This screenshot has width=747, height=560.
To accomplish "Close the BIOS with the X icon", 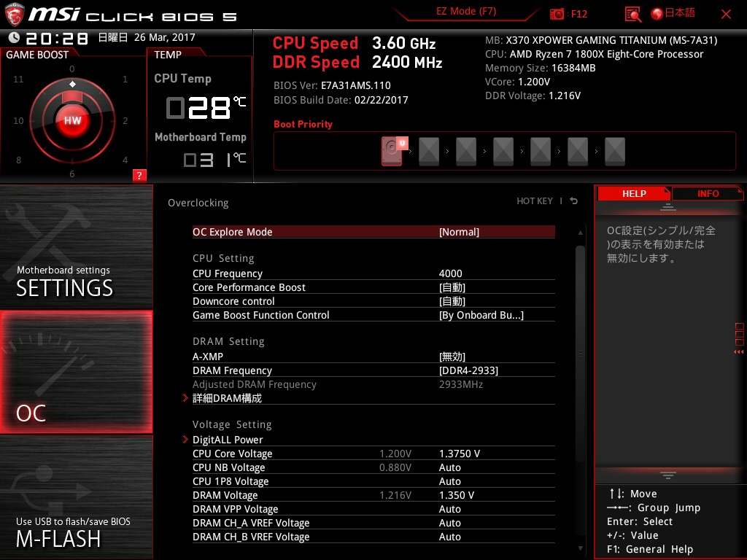I will tap(726, 15).
